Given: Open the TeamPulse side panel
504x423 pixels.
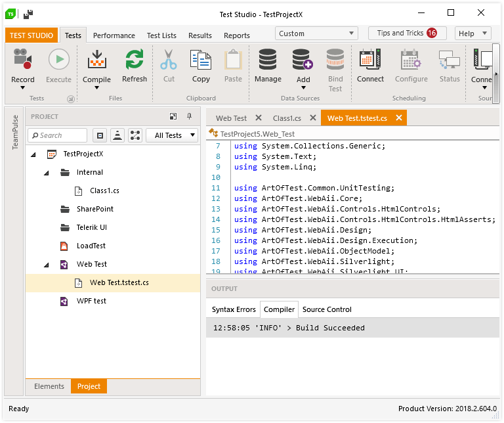Looking at the screenshot, I should [15, 132].
